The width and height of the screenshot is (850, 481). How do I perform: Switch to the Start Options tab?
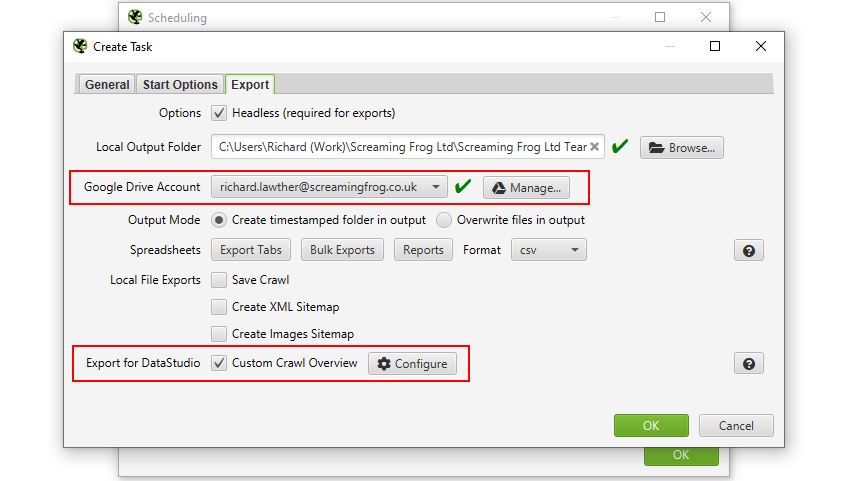click(180, 85)
